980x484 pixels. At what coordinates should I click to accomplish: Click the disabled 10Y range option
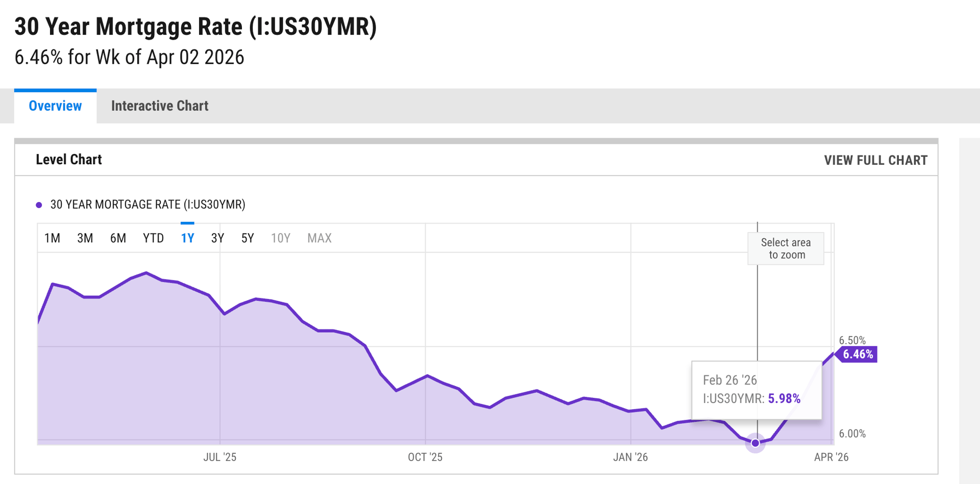[x=280, y=238]
